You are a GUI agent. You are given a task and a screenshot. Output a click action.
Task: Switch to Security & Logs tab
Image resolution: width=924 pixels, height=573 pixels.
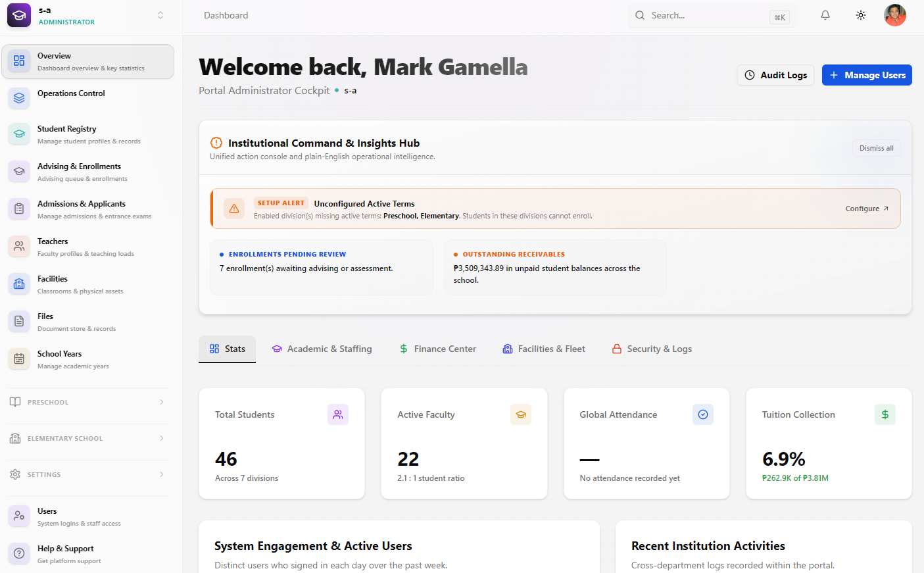point(652,349)
